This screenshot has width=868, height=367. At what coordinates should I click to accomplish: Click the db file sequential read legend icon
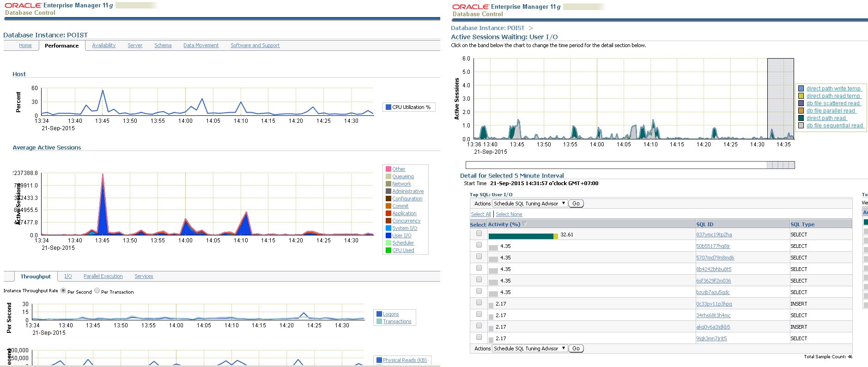coord(801,126)
